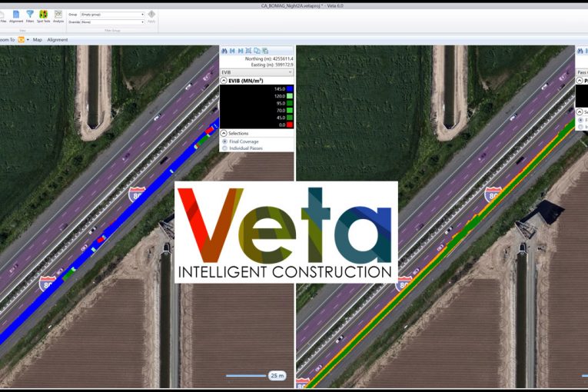Collapse the EVIB (MN/m²) legend section
The image size is (588, 392).
point(224,80)
